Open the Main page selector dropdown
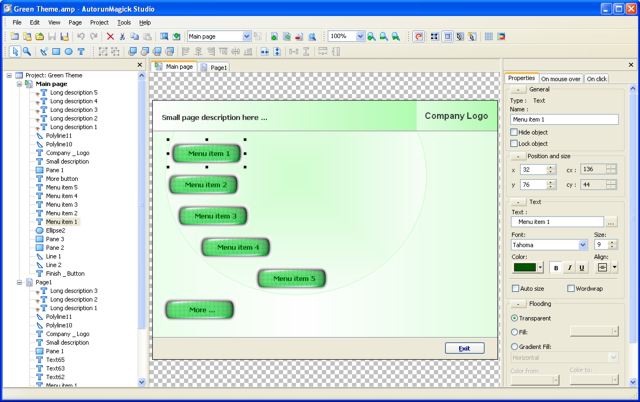The image size is (640, 402). (x=247, y=36)
